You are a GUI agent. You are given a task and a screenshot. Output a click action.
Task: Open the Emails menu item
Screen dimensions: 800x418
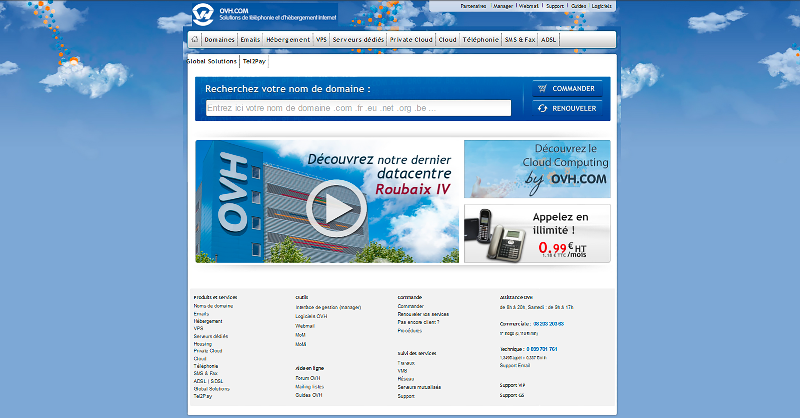(250, 39)
